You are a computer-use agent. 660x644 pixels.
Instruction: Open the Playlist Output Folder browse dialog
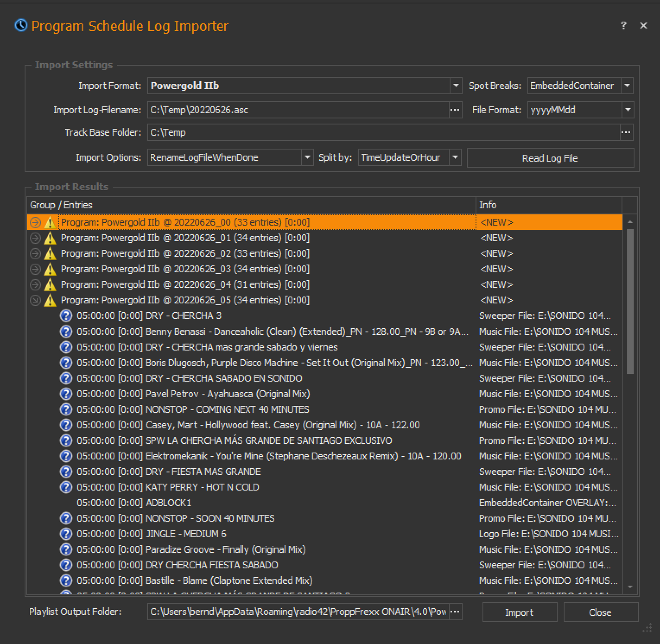tap(455, 612)
